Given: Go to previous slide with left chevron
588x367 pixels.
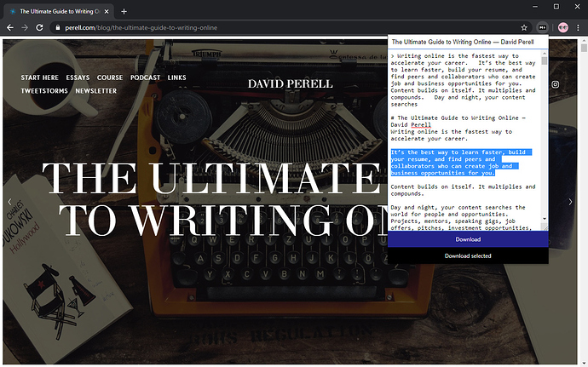Looking at the screenshot, I should (x=9, y=202).
